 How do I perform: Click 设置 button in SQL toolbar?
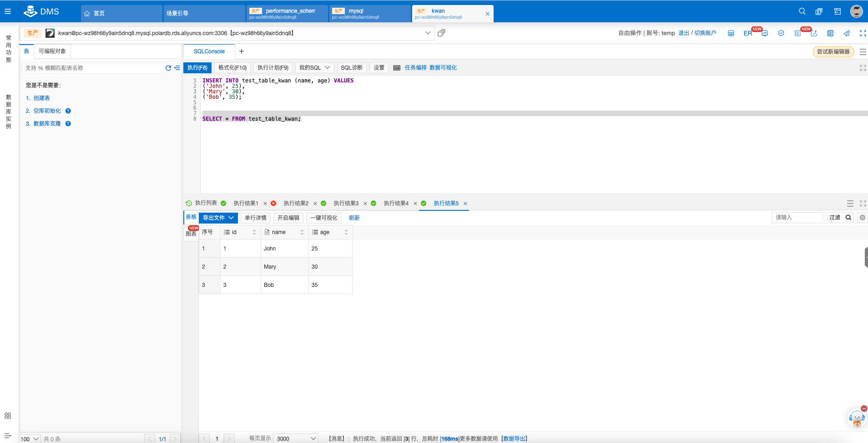pos(379,68)
